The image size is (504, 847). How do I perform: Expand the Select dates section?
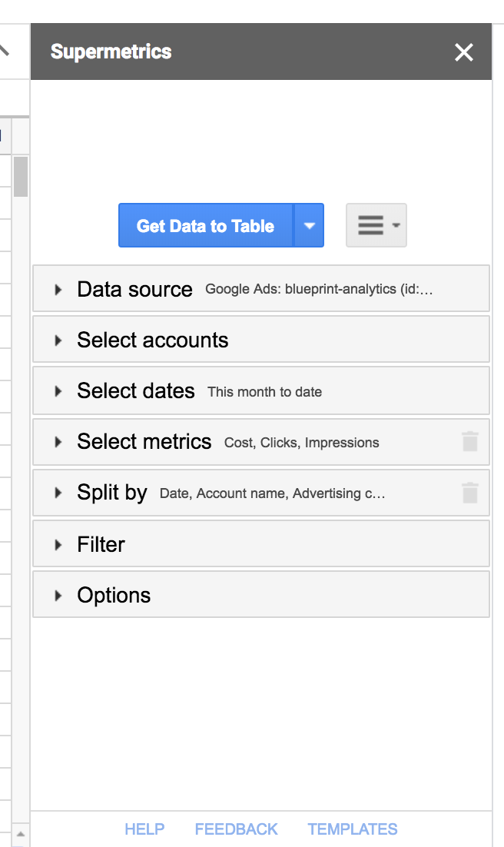tap(136, 390)
